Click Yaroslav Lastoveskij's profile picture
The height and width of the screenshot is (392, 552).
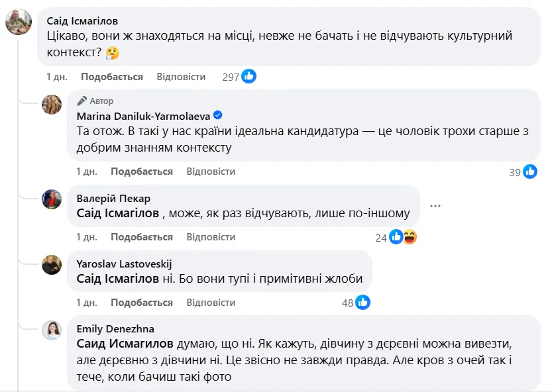52,264
